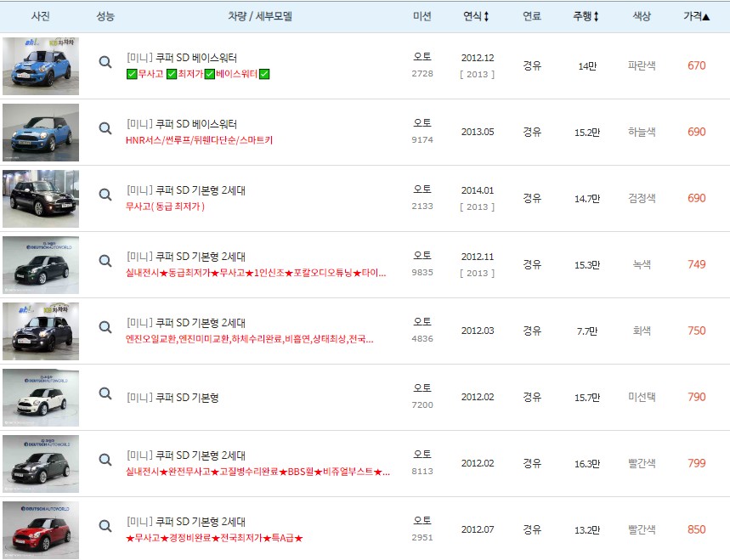Click description starting 실내전시★동급최저가
The width and height of the screenshot is (730, 560).
tap(256, 273)
